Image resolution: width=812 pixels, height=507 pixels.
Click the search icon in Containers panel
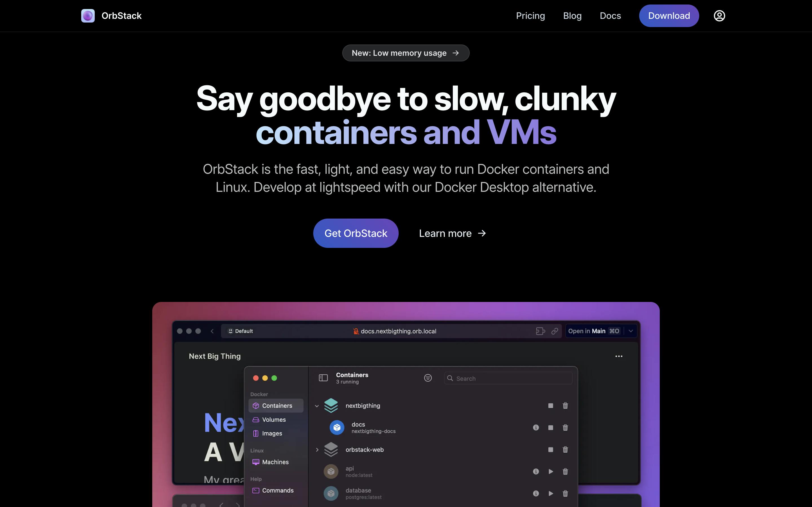450,379
